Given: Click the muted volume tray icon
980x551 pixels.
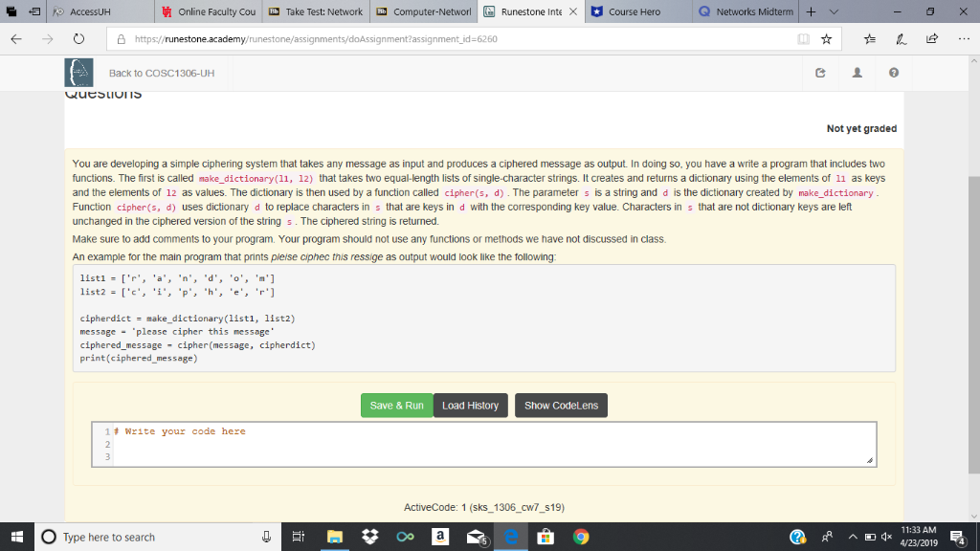Looking at the screenshot, I should click(886, 537).
